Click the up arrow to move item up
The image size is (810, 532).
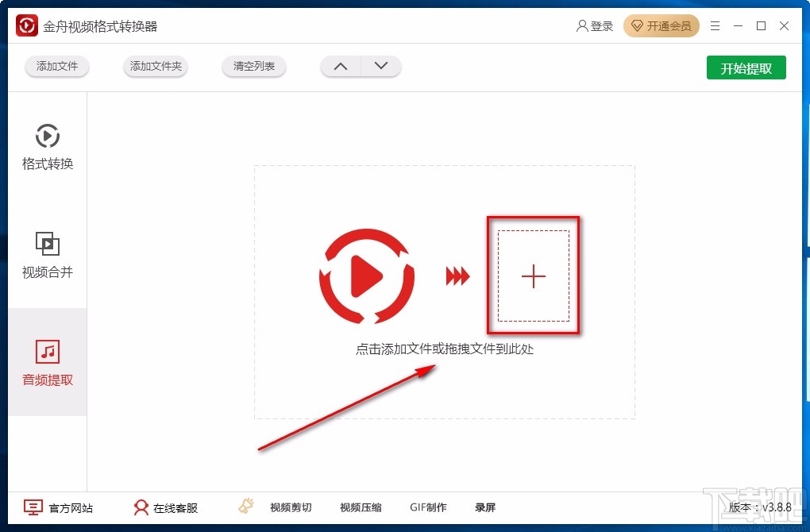click(340, 67)
